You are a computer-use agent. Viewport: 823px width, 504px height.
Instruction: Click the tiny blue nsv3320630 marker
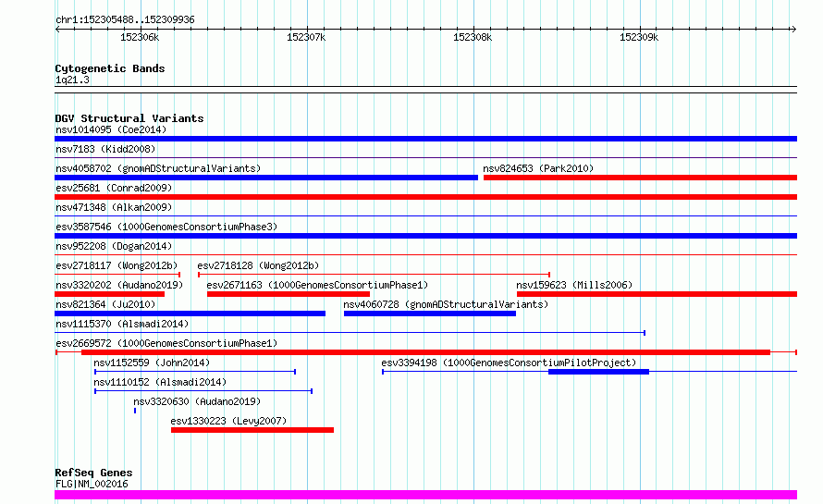click(135, 411)
